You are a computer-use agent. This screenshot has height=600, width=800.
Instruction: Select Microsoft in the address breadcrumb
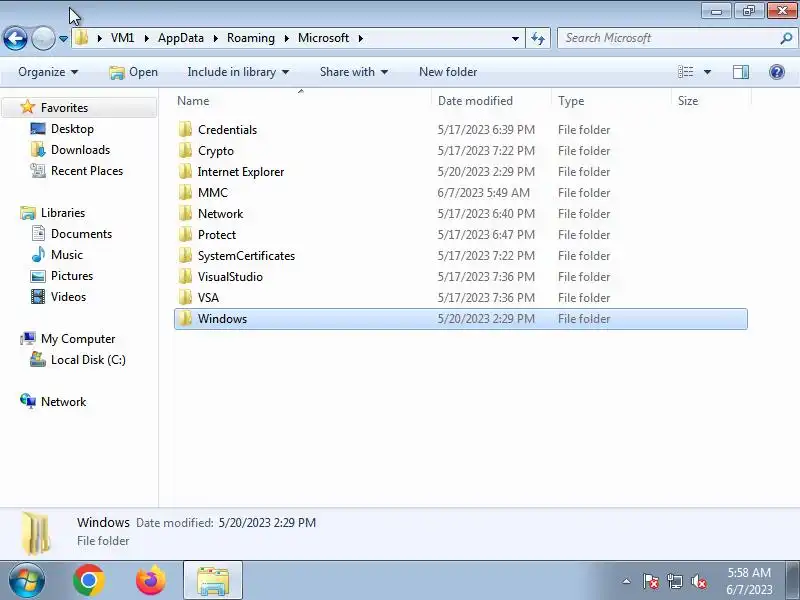tap(323, 38)
